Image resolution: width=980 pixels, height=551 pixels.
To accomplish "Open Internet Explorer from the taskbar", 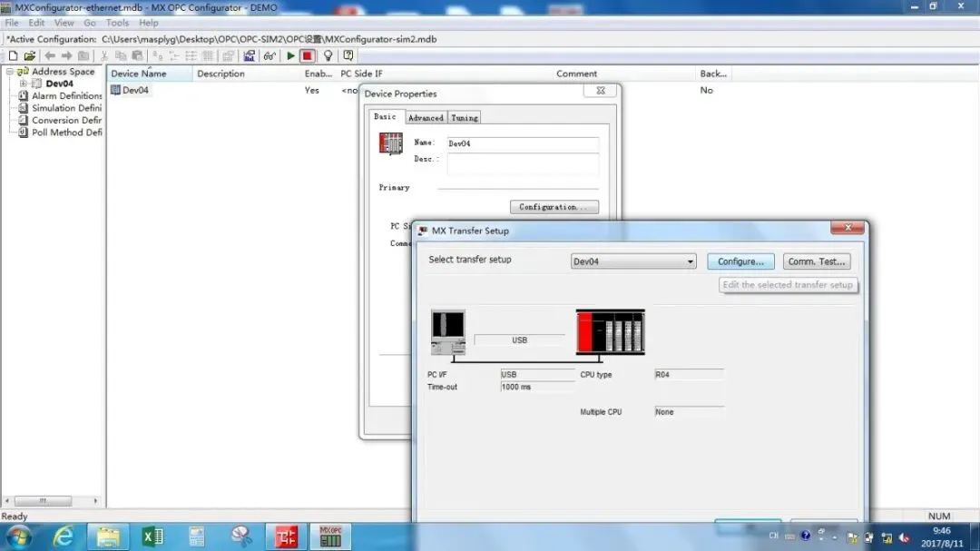I will 64,536.
